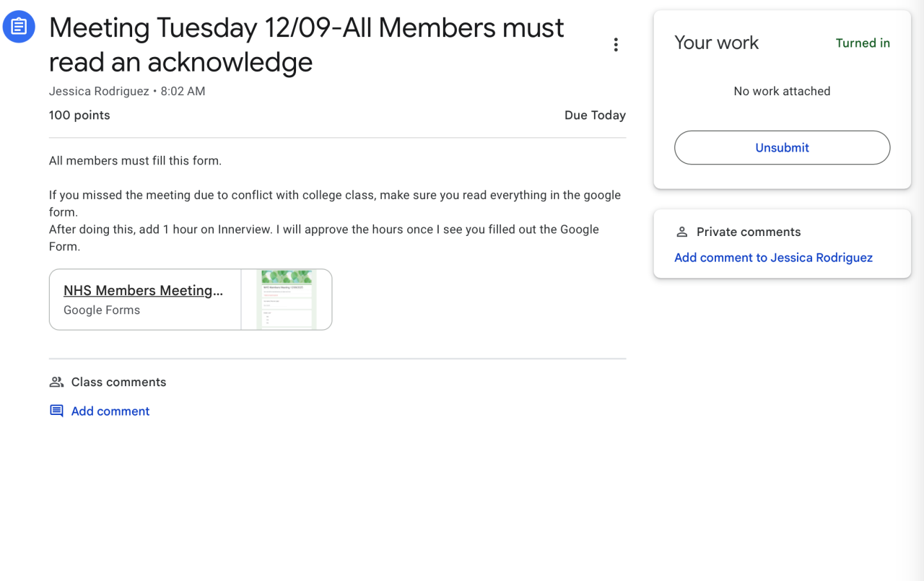Click the Add comment link under Class comments
Image resolution: width=924 pixels, height=581 pixels.
coord(110,411)
